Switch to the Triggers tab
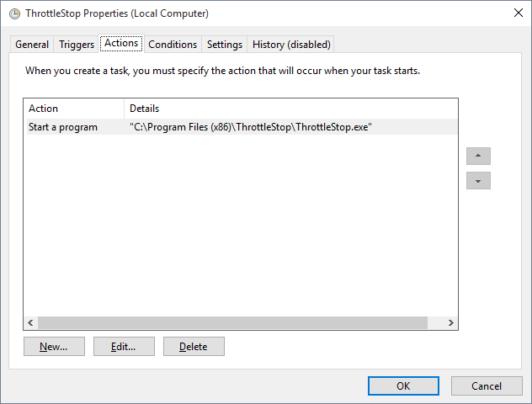Image resolution: width=532 pixels, height=404 pixels. pyautogui.click(x=77, y=45)
